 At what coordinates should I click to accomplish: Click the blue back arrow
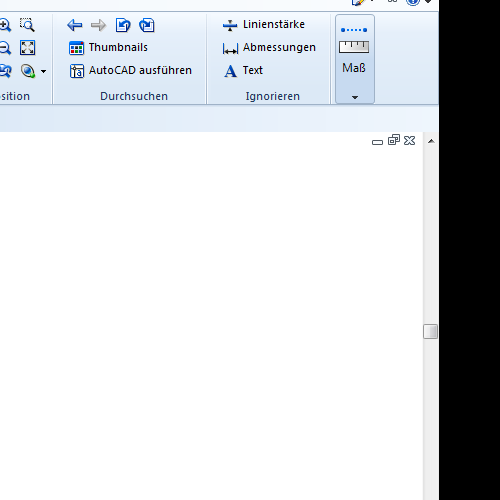(x=75, y=25)
